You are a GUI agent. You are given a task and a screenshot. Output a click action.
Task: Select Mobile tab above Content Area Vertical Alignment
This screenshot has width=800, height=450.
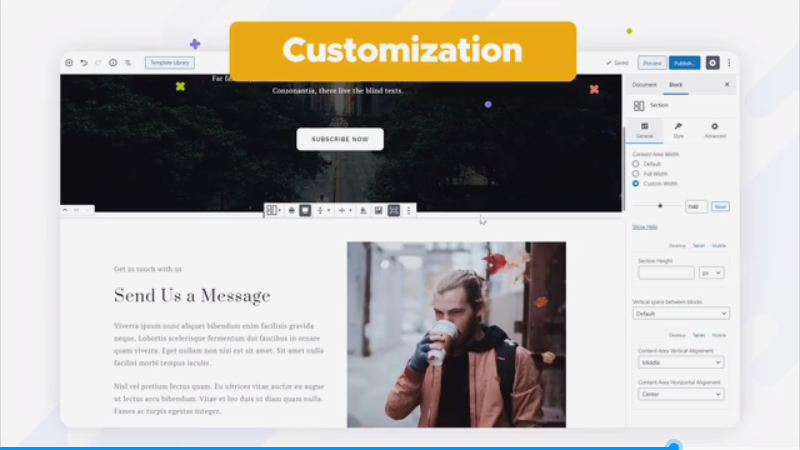click(x=718, y=335)
